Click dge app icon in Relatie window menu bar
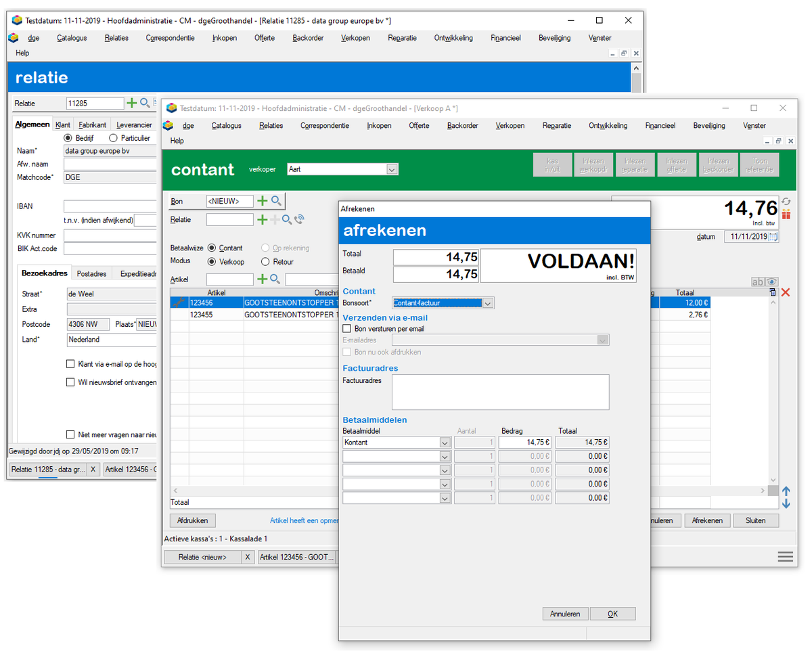 coord(14,38)
